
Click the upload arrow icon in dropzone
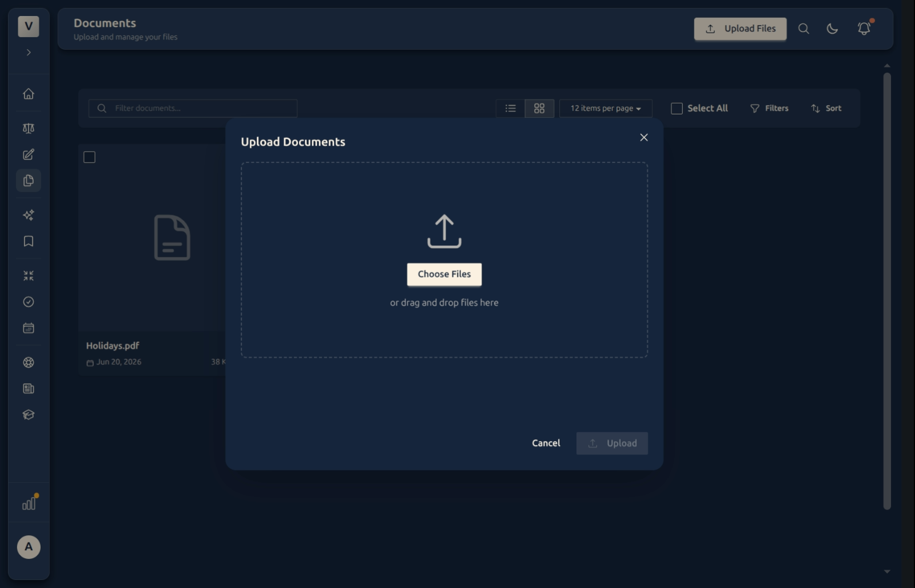click(x=444, y=231)
